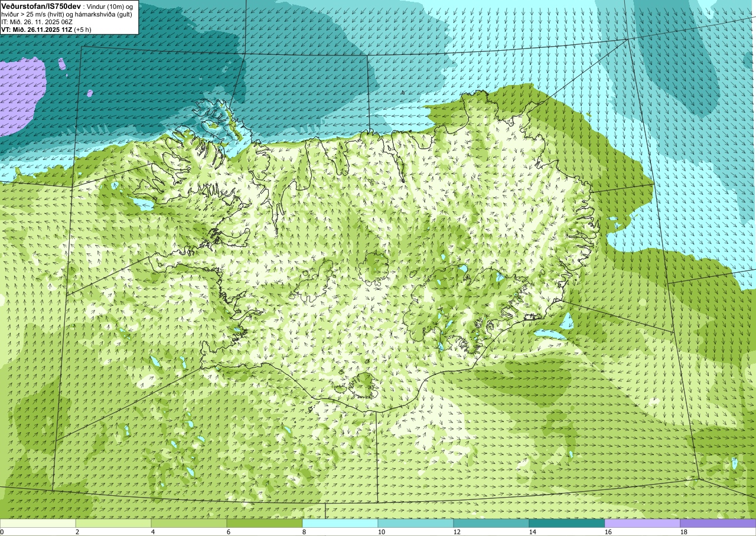Image resolution: width=756 pixels, height=536 pixels.
Task: Click the "14" label on the legend scale
Action: click(533, 532)
